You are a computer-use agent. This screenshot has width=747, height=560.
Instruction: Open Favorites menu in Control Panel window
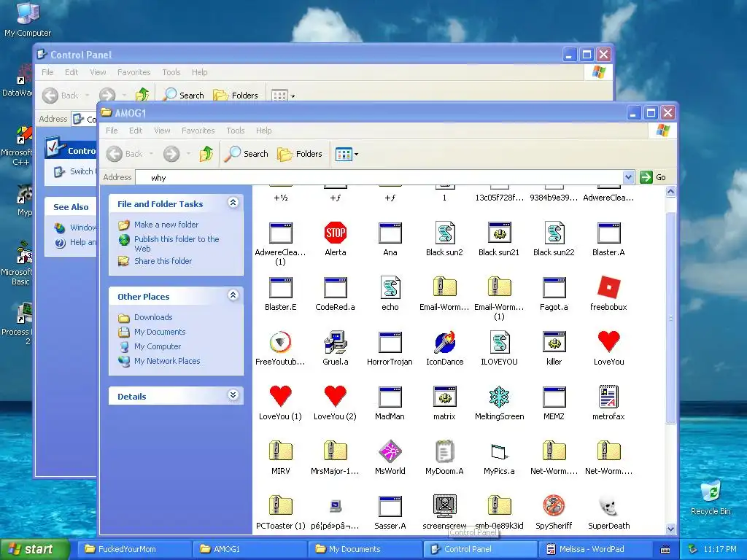134,72
